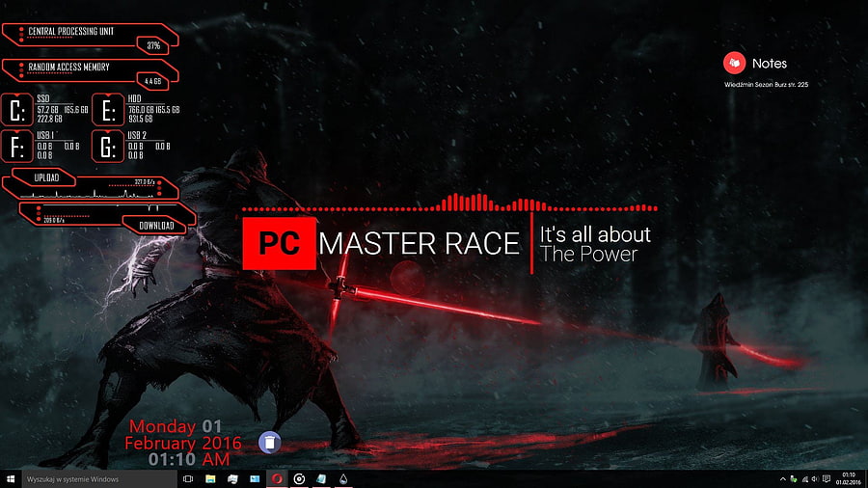This screenshot has width=868, height=488.
Task: Open the Action Center notifications icon
Action: [x=827, y=479]
